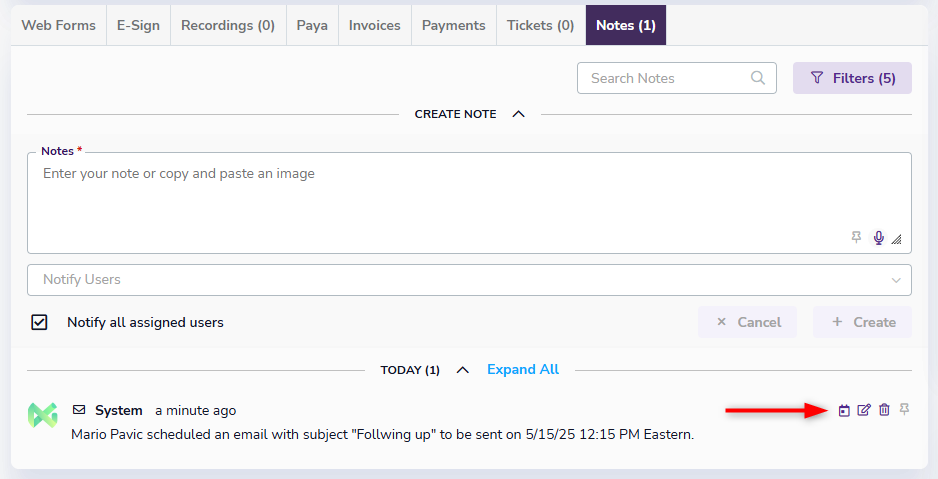Click the Cancel button
This screenshot has width=938, height=479.
(747, 322)
